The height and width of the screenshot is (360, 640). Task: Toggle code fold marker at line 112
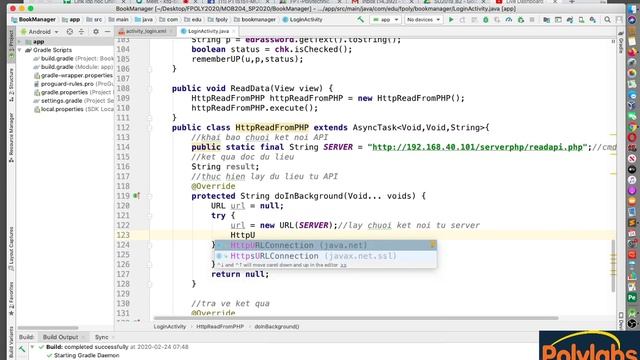click(150, 127)
